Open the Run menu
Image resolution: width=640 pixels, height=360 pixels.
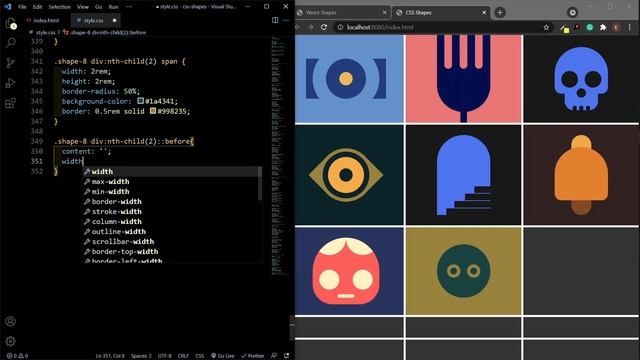click(x=113, y=7)
